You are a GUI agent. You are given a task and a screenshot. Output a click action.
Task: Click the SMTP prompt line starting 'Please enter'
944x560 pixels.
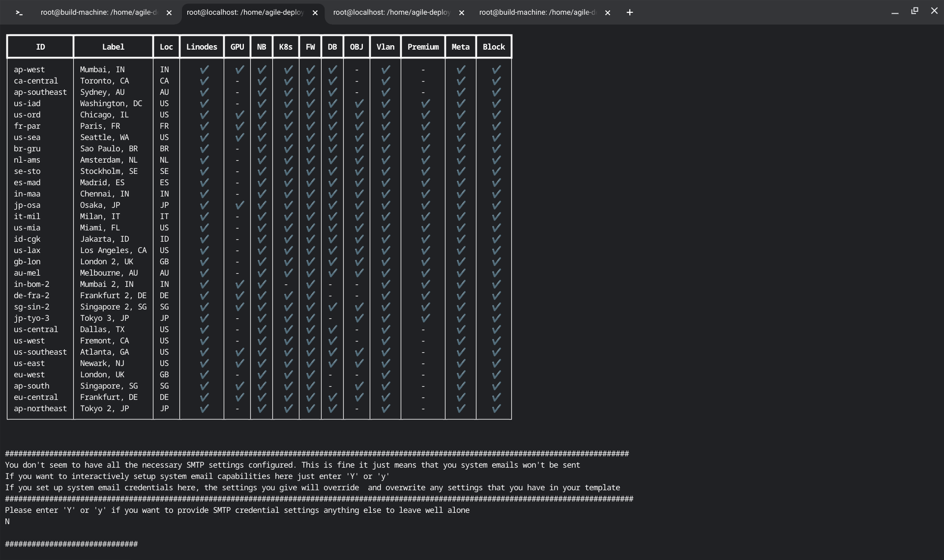(x=237, y=510)
